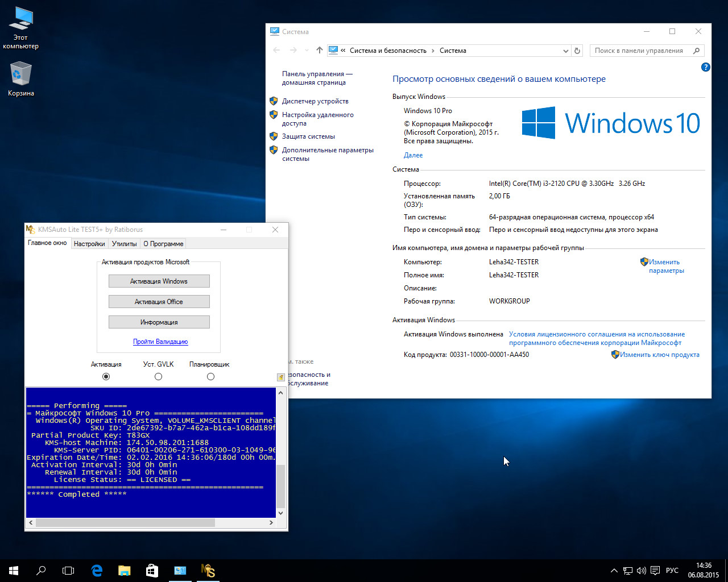Click shield icon next to Изменить параметры
Screen dimensions: 728x582
(x=644, y=262)
